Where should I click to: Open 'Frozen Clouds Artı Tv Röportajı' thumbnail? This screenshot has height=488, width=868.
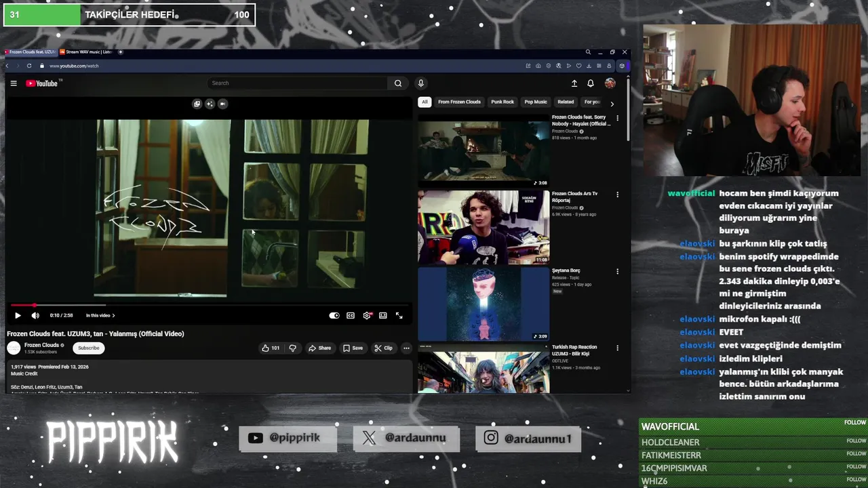pos(484,227)
